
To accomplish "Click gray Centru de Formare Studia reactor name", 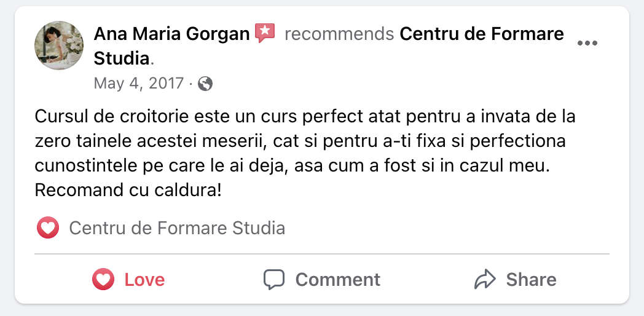I will click(x=177, y=229).
